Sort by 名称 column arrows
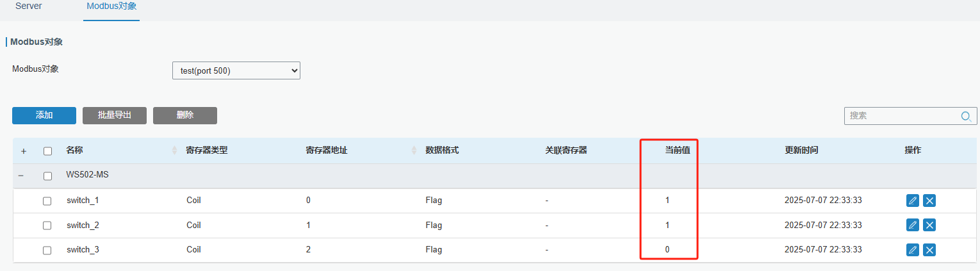 [x=175, y=151]
